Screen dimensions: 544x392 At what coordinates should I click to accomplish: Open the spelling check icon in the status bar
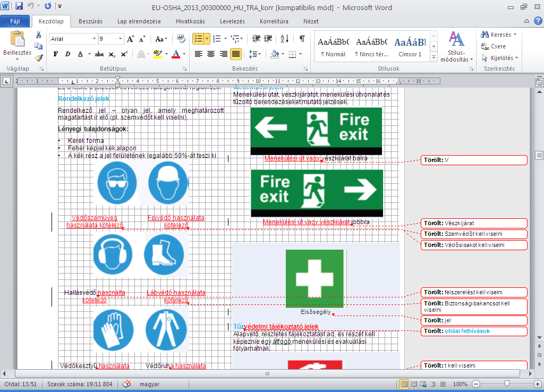tap(127, 384)
